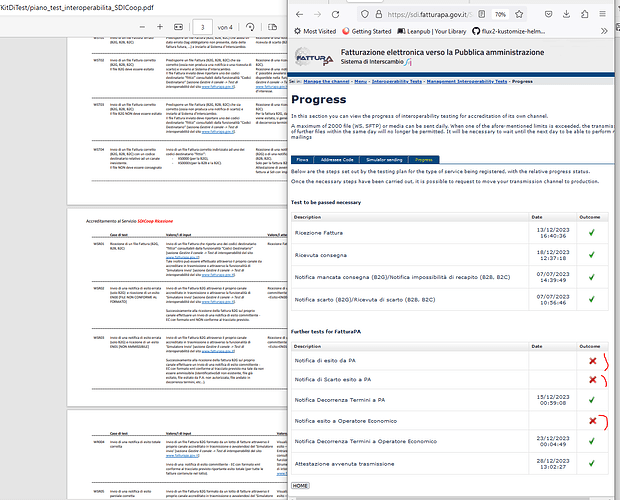Click the SDICoop Ricezione title in PDF
The width and height of the screenshot is (620, 500).
point(155,221)
